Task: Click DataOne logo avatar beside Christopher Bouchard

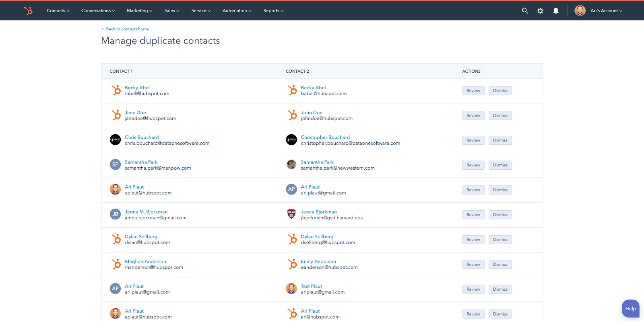Action: click(291, 140)
